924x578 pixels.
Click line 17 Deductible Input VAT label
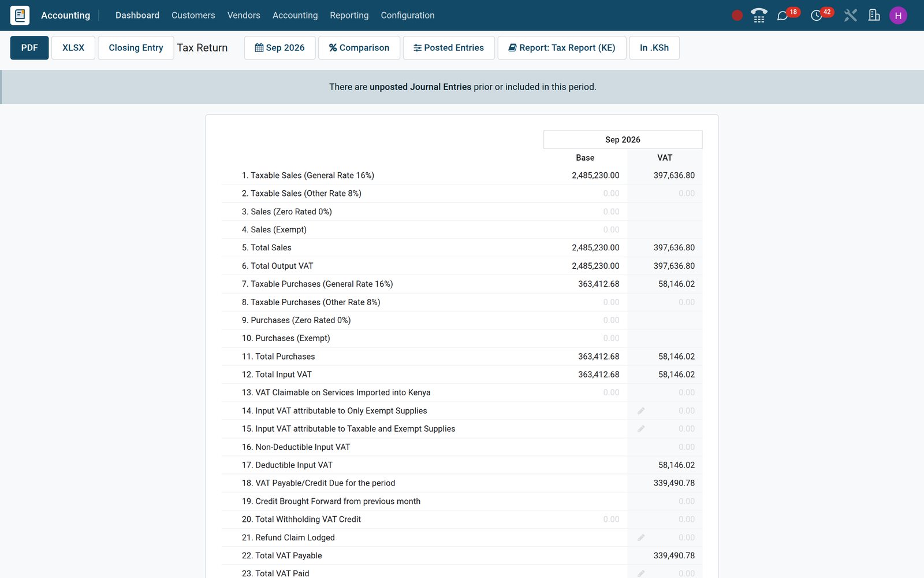tap(287, 465)
